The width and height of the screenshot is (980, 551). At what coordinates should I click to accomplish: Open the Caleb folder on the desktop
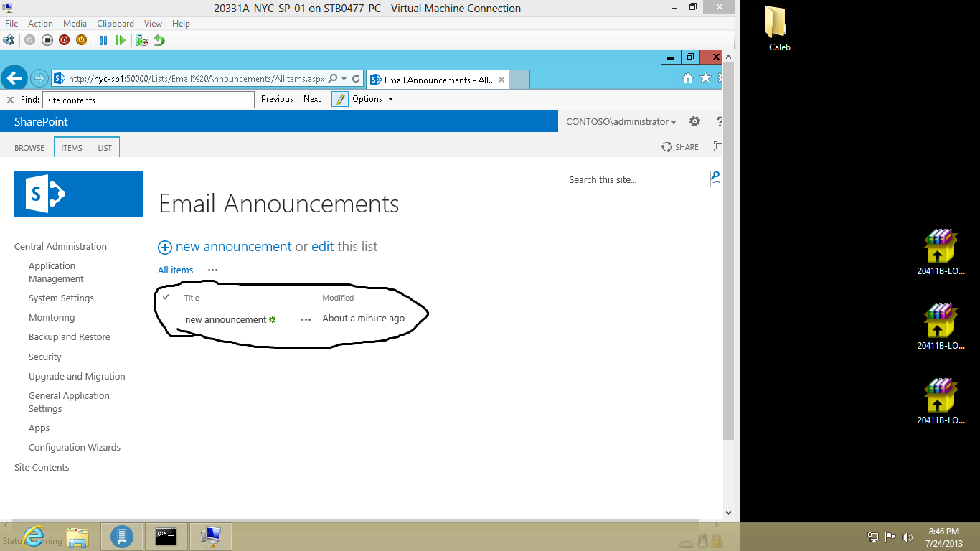point(779,29)
